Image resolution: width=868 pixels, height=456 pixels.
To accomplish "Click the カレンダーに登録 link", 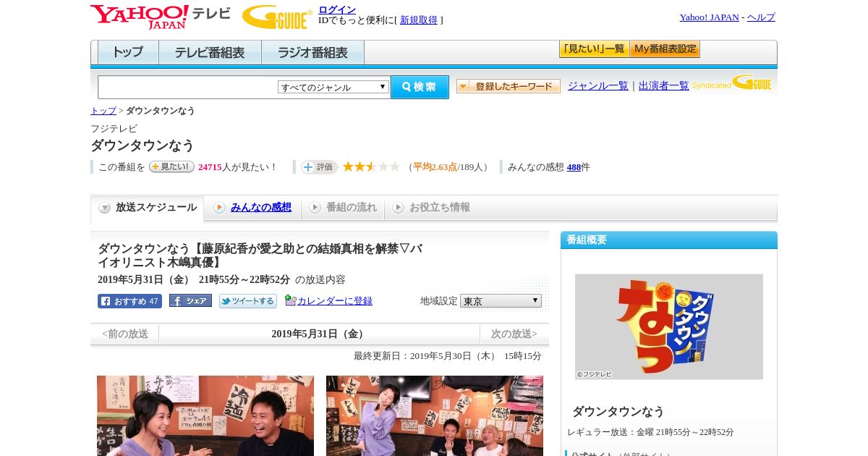I will coord(335,300).
